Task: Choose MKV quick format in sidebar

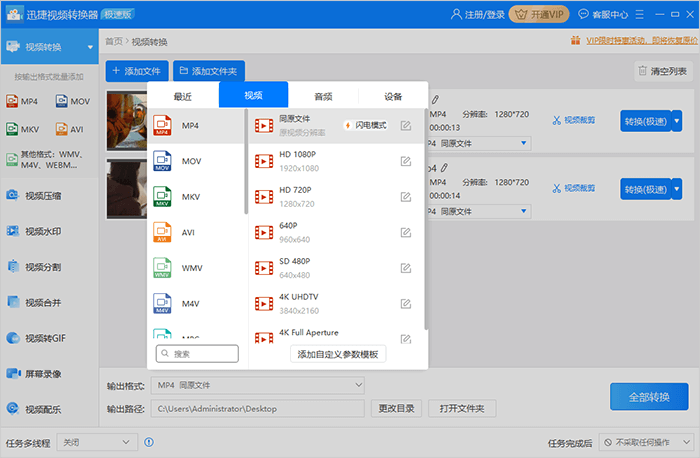Action: click(x=22, y=129)
